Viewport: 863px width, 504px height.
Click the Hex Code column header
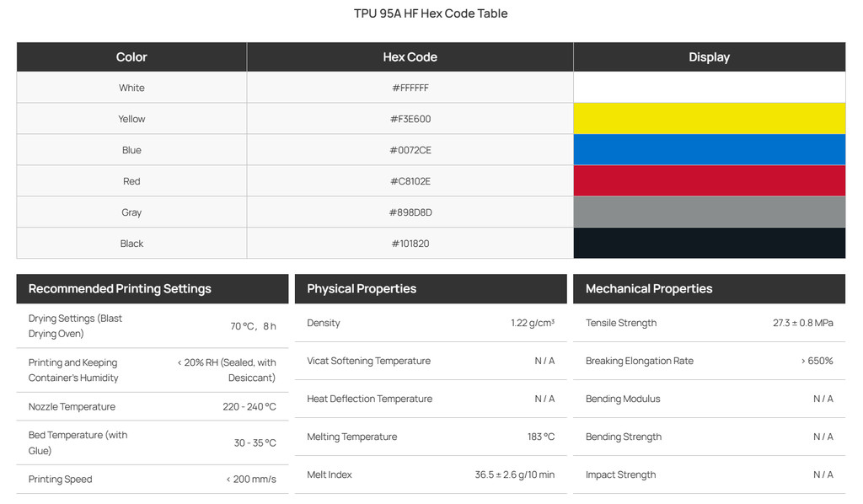[410, 56]
